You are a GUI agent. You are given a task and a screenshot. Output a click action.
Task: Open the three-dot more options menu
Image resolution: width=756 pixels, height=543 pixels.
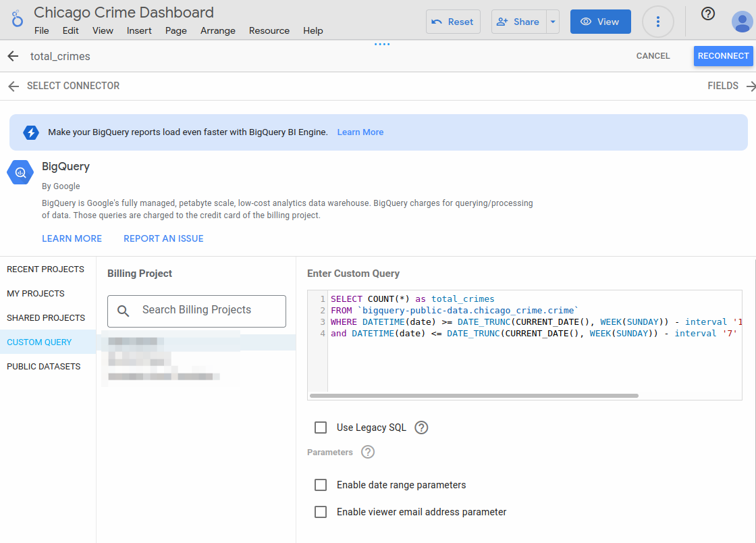657,22
